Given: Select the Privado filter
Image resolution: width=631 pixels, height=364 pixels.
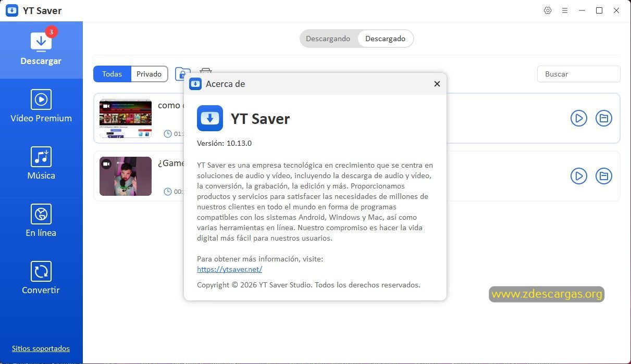Looking at the screenshot, I should coord(149,74).
